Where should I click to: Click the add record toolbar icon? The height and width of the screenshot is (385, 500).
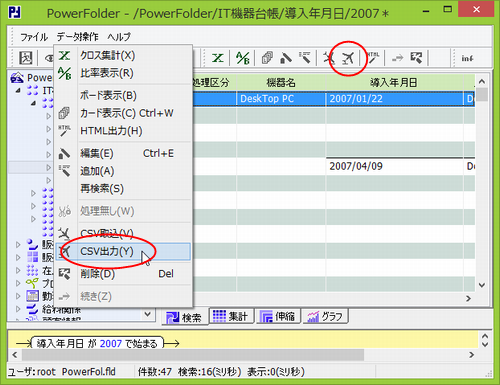click(305, 58)
